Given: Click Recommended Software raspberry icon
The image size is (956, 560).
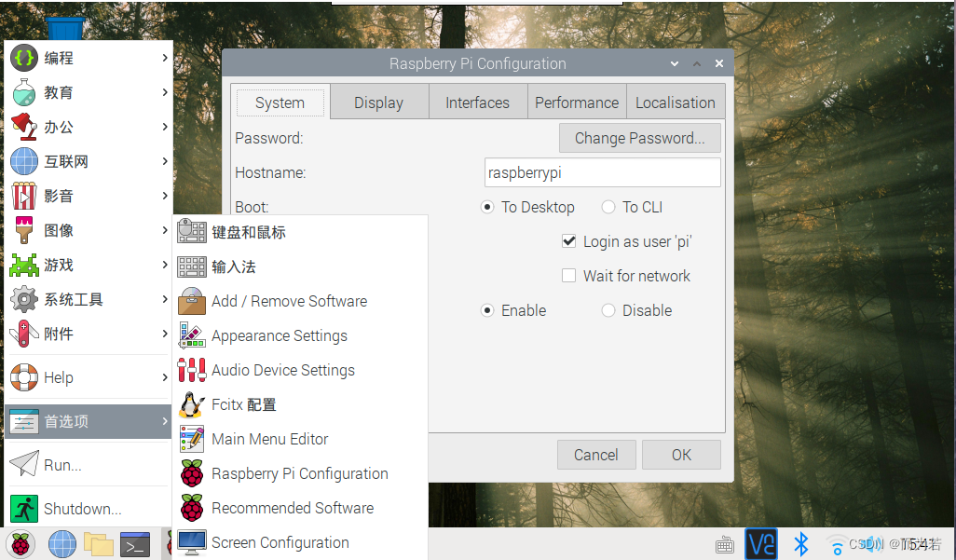Looking at the screenshot, I should click(x=192, y=508).
